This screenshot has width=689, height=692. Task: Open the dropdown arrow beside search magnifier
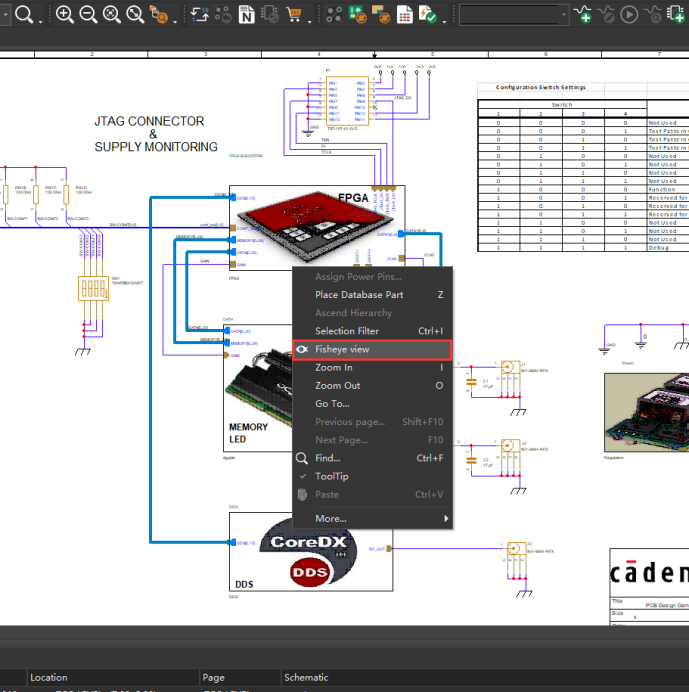pos(40,21)
